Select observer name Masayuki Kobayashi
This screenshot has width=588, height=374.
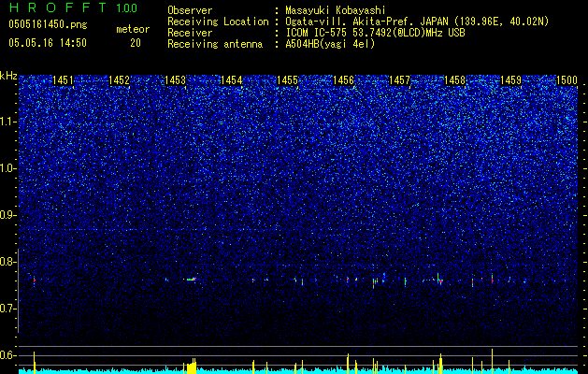click(x=336, y=10)
